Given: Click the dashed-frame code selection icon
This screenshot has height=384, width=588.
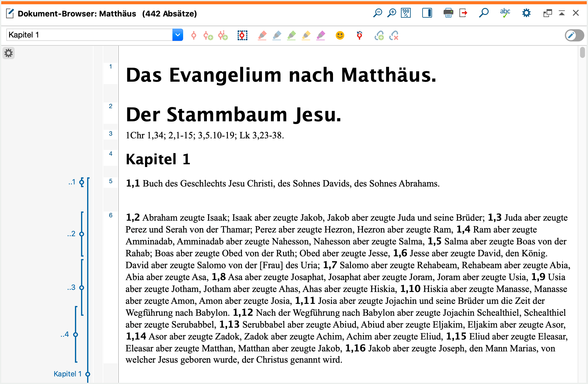Looking at the screenshot, I should coord(242,36).
